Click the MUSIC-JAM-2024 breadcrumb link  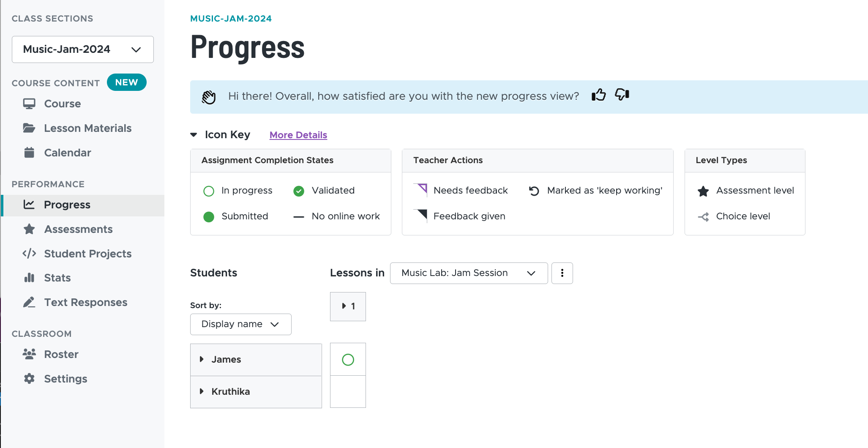click(231, 19)
